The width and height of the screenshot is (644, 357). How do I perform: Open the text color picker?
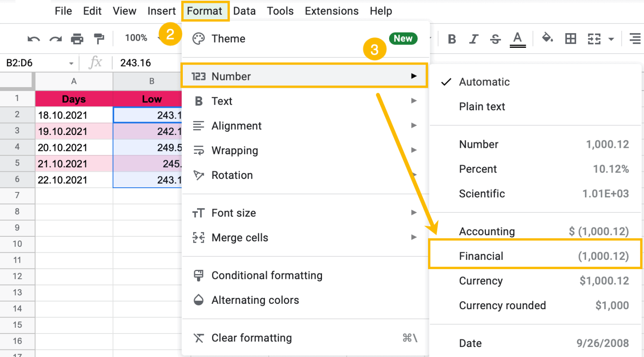click(x=517, y=39)
